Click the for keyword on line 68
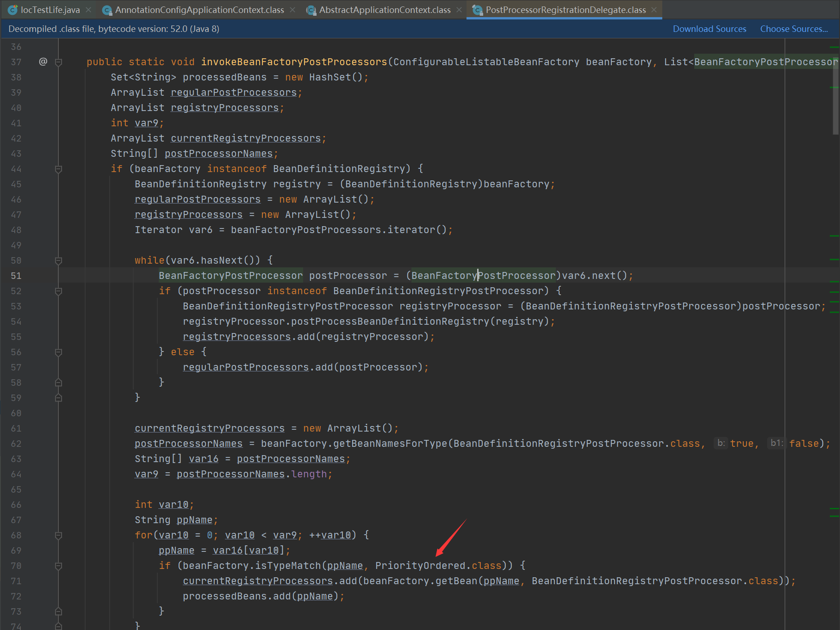 (143, 535)
